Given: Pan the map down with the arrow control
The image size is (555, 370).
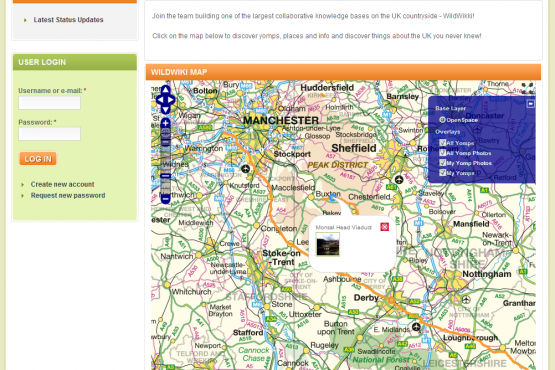Looking at the screenshot, I should (165, 110).
